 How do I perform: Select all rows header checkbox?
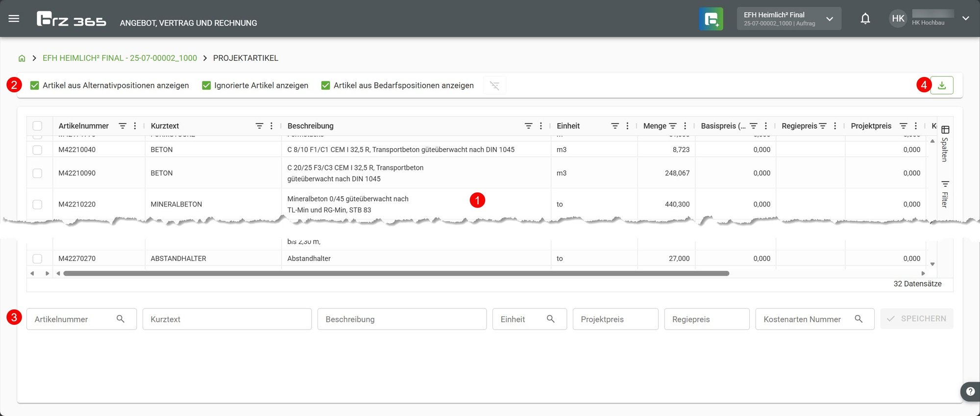click(37, 126)
